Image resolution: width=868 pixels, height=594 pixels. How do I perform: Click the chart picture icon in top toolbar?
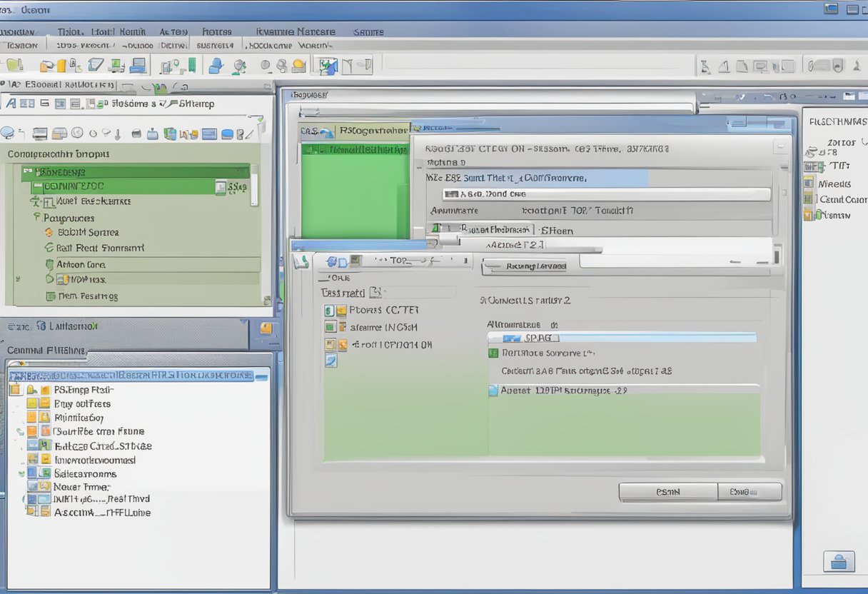[328, 66]
